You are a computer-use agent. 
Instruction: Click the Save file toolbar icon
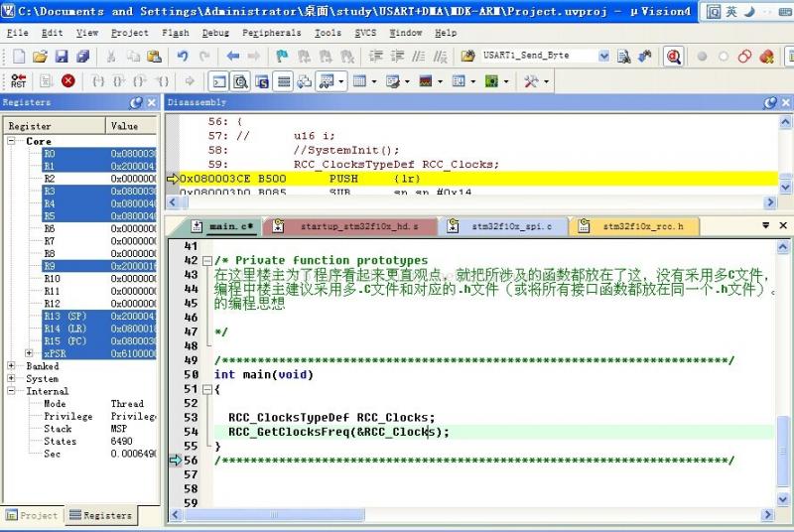[62, 57]
